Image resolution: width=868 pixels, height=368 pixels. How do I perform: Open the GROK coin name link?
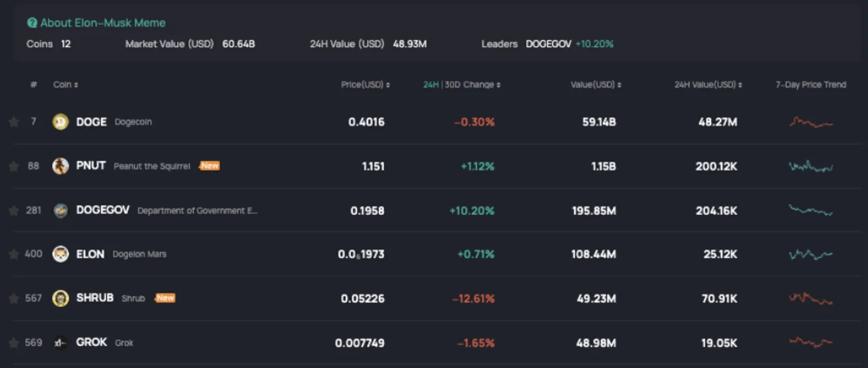tap(91, 342)
